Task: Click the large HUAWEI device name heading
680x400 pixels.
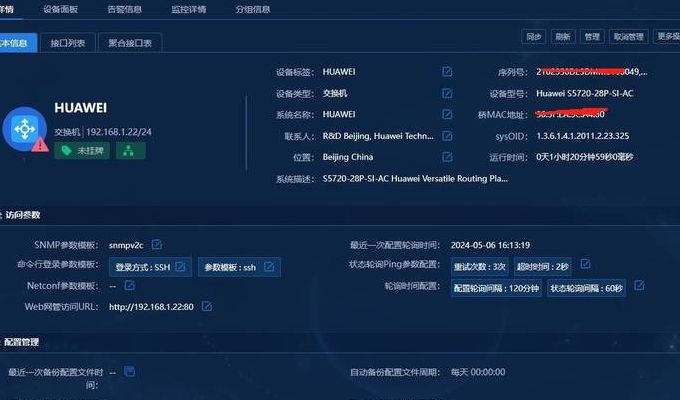Action: [x=81, y=108]
